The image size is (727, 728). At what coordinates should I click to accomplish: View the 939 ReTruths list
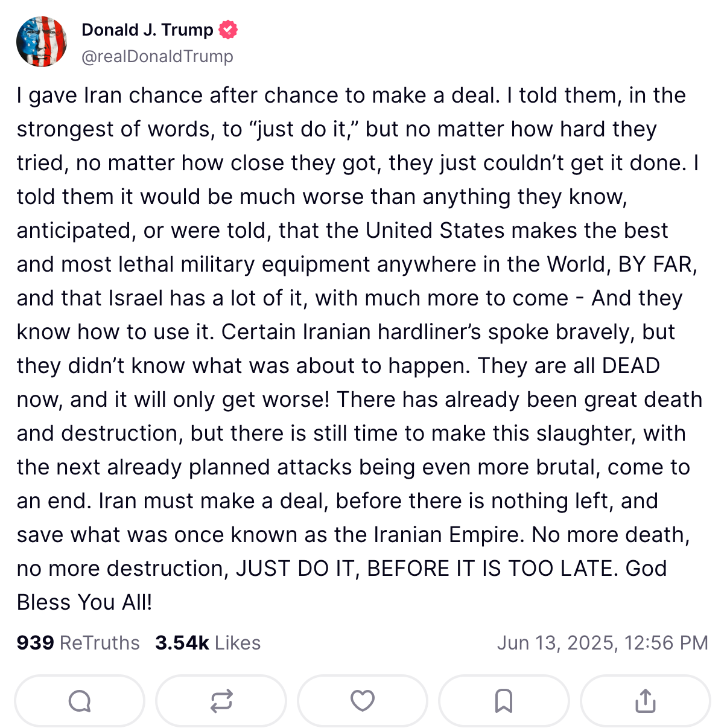pos(78,643)
